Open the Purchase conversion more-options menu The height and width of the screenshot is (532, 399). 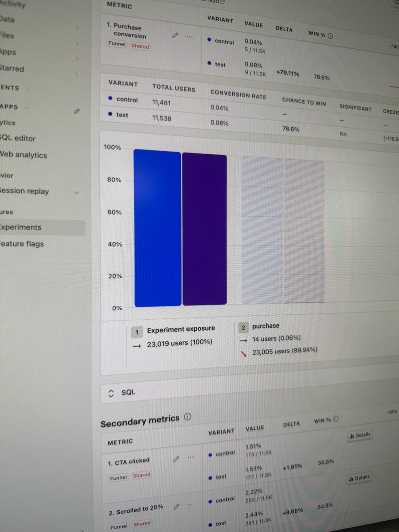(x=190, y=37)
